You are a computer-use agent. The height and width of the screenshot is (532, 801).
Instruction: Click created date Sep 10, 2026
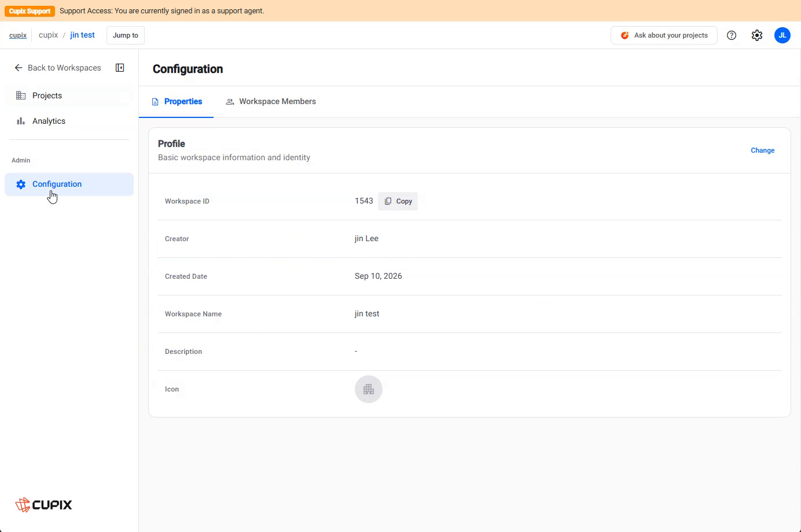pyautogui.click(x=379, y=276)
